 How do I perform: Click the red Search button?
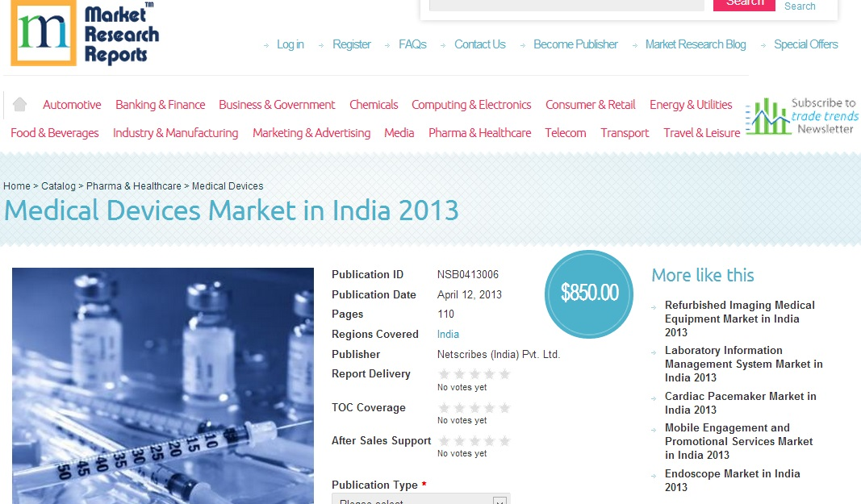click(x=744, y=4)
